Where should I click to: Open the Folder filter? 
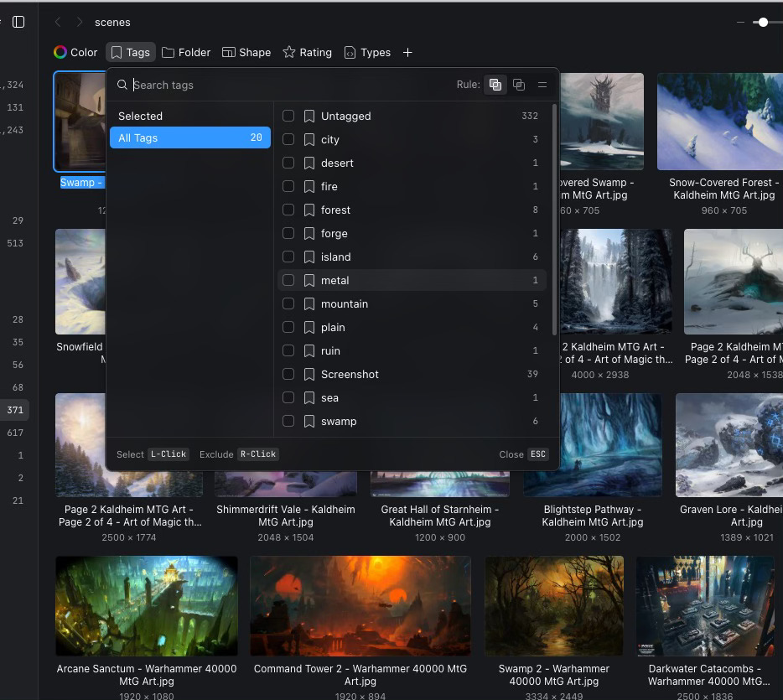(186, 53)
